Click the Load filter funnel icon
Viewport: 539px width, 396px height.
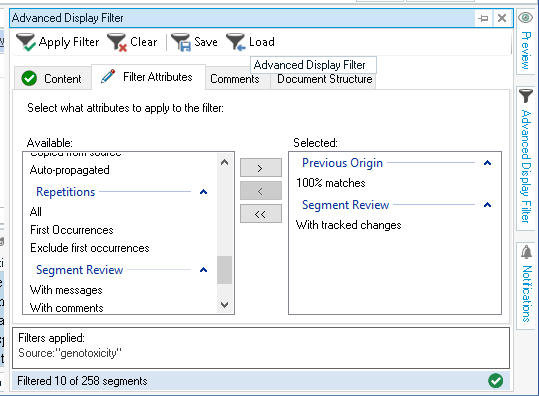click(x=236, y=42)
